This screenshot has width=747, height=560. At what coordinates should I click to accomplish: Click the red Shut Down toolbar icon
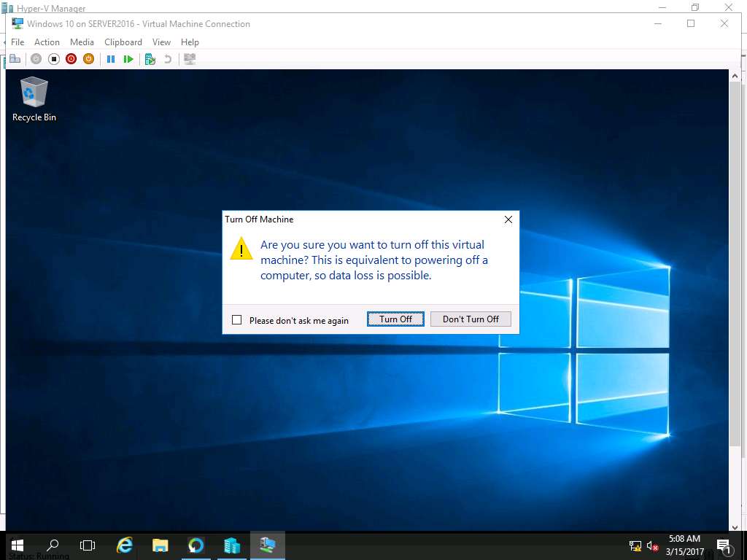coord(71,59)
